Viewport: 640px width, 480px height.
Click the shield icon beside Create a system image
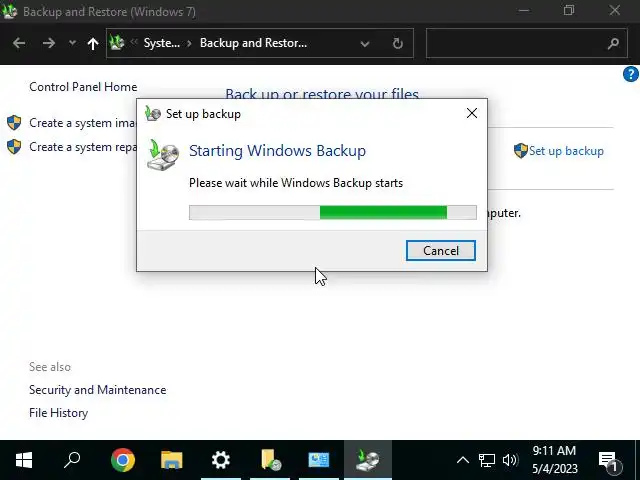point(14,123)
